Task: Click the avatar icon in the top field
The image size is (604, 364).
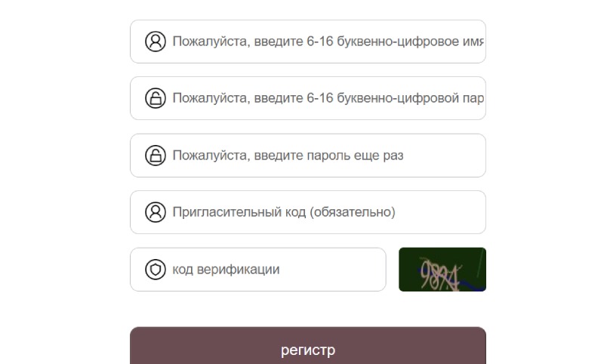Action: pyautogui.click(x=155, y=42)
